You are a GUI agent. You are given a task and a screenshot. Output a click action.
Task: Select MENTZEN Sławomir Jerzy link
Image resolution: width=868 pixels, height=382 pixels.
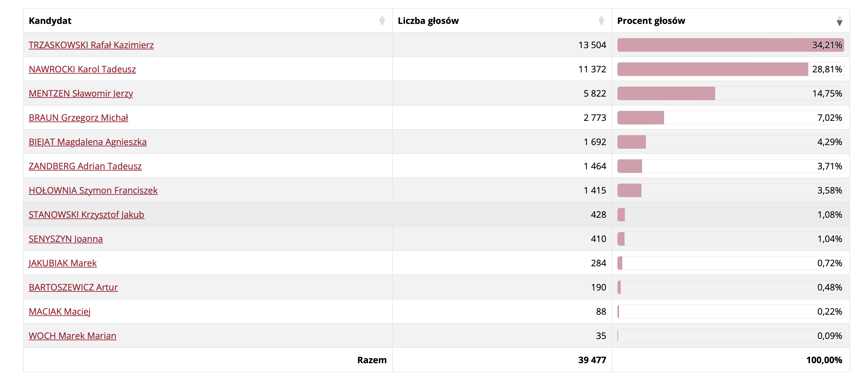tap(81, 93)
